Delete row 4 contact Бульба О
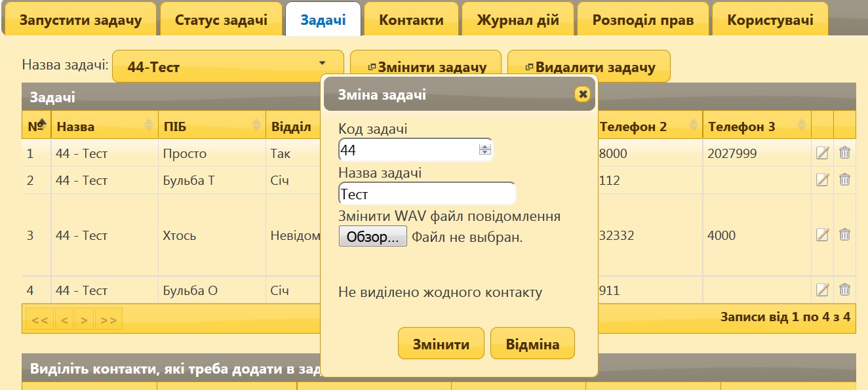This screenshot has height=390, width=868. (x=845, y=290)
